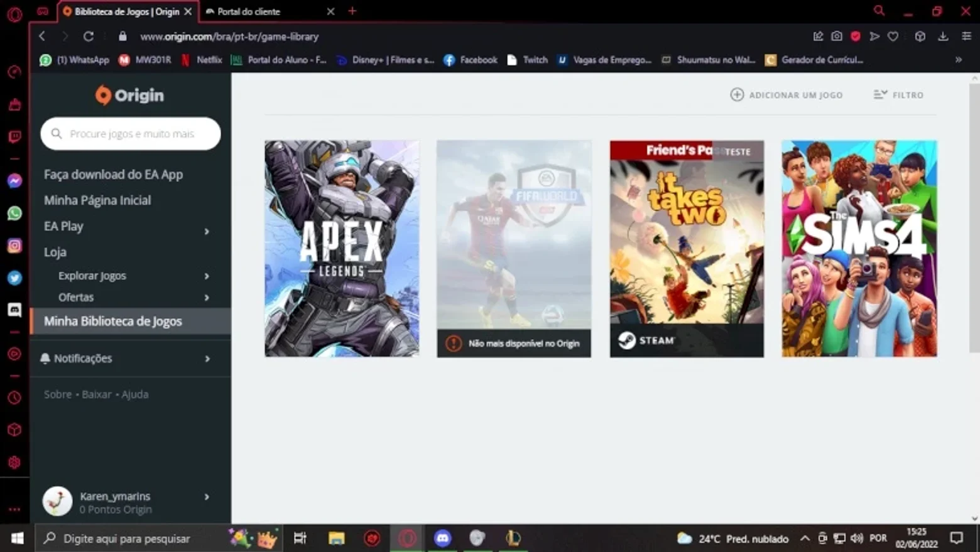Open Windows Task View

tap(300, 538)
